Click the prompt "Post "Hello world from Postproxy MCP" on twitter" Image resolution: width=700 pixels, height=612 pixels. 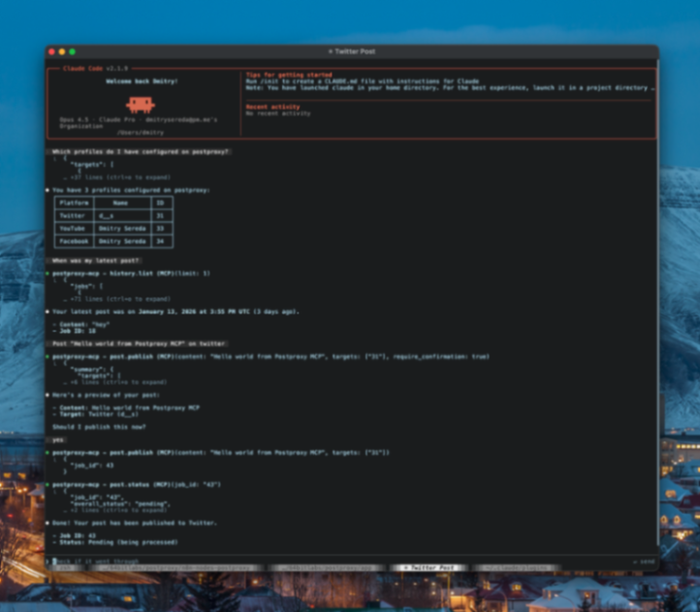pyautogui.click(x=139, y=344)
